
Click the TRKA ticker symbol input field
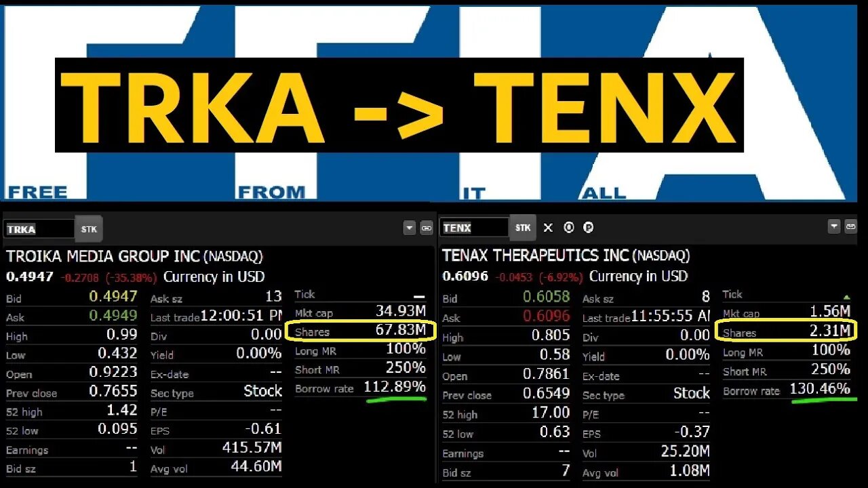pos(39,229)
